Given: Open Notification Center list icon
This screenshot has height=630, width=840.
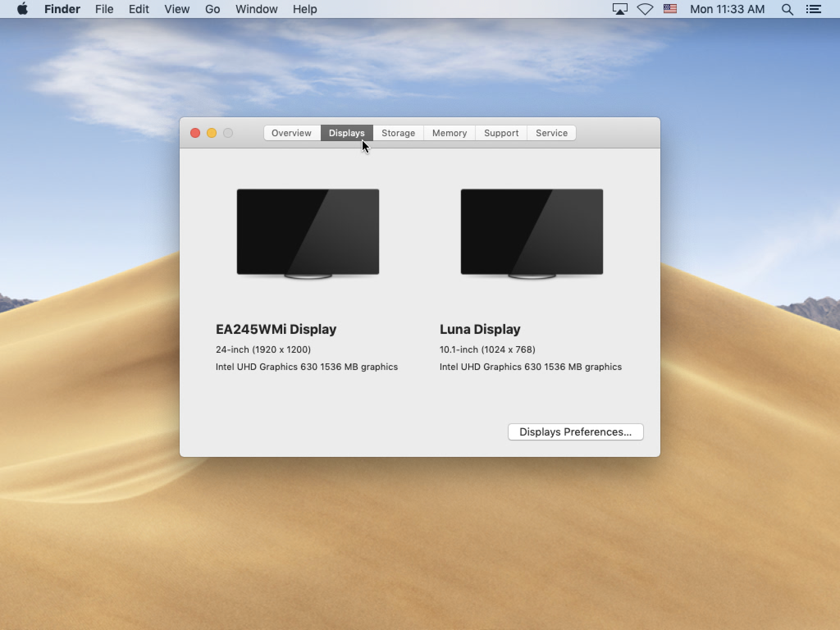Looking at the screenshot, I should [x=813, y=9].
